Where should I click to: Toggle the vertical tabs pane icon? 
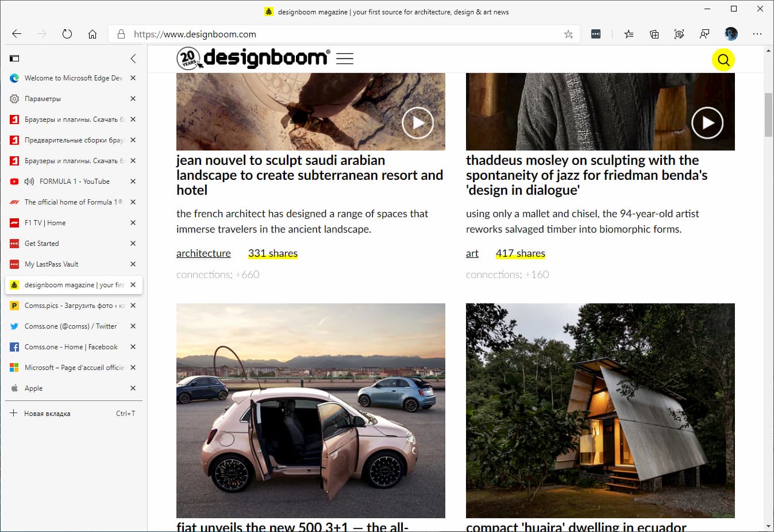coord(13,58)
